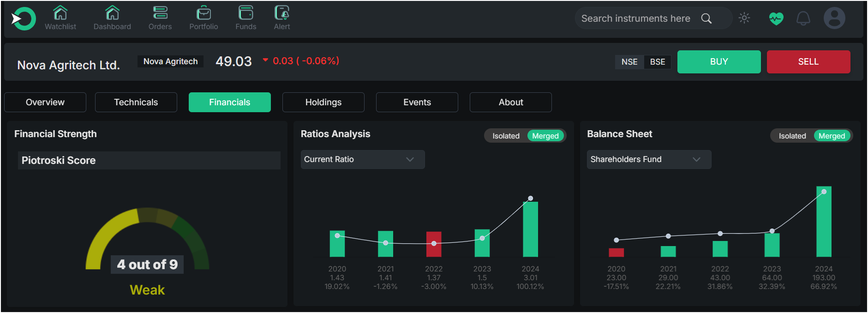Click the 2022 Shareholders Fund bar
This screenshot has height=313, width=868.
(x=720, y=249)
